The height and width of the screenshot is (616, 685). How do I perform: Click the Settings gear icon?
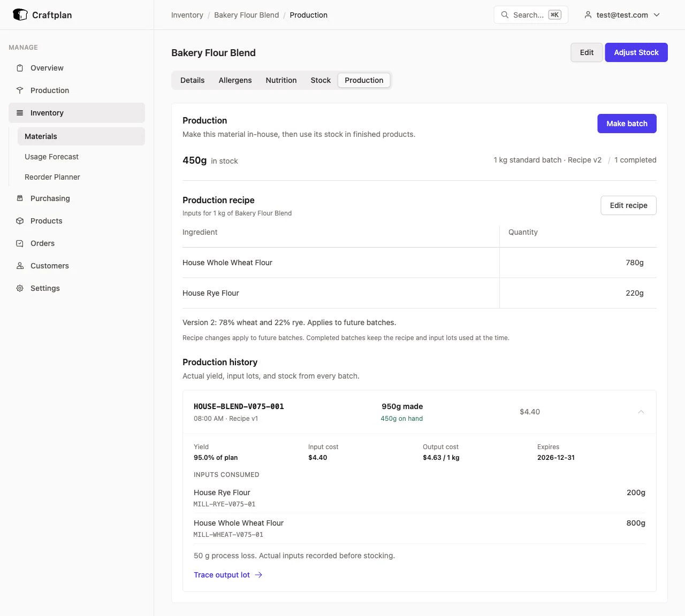point(20,288)
